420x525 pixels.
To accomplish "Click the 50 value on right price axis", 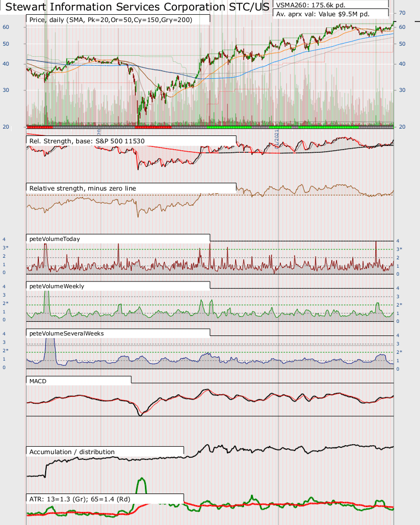I will pos(402,44).
